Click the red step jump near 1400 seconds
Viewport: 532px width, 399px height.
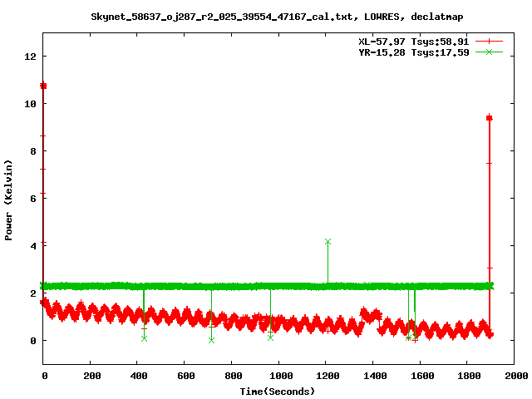tap(362, 317)
